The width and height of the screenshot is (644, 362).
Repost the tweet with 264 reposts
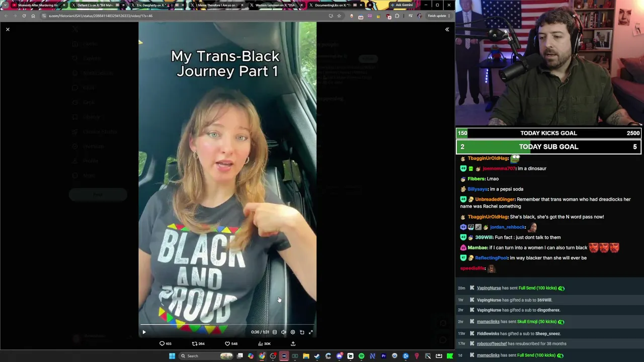point(198,344)
